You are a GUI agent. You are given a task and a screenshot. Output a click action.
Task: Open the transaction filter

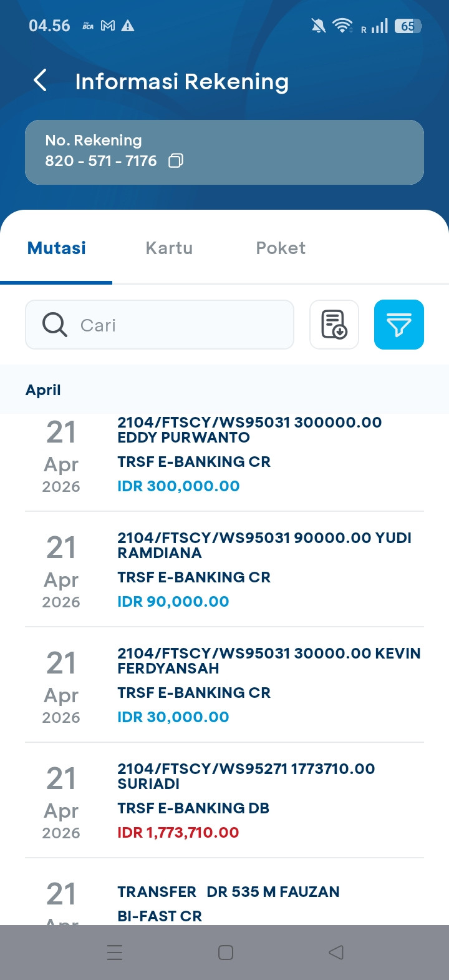(398, 325)
